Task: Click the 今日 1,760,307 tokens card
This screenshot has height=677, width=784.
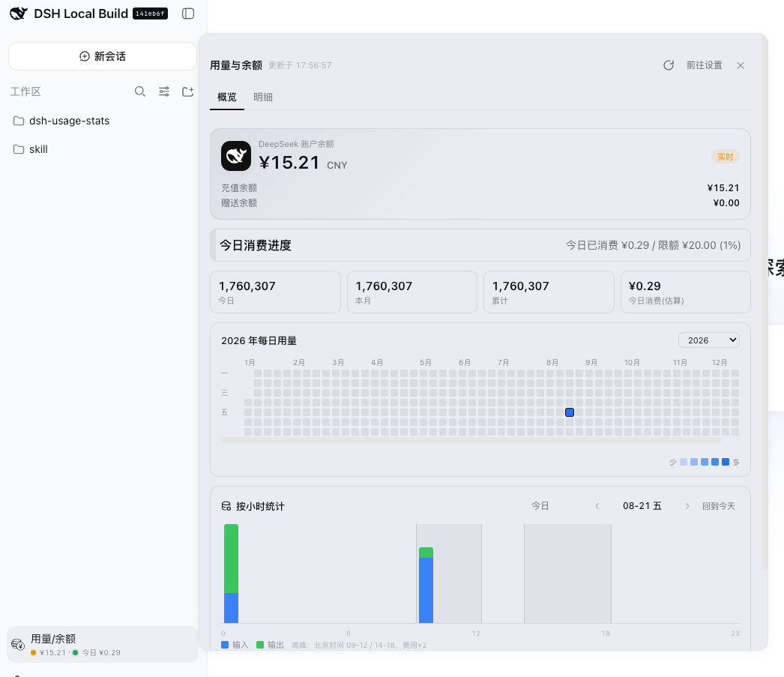Action: [x=276, y=292]
